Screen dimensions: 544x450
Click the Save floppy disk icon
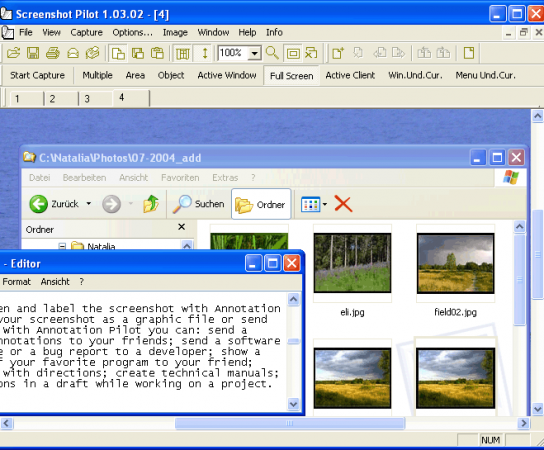pyautogui.click(x=33, y=53)
